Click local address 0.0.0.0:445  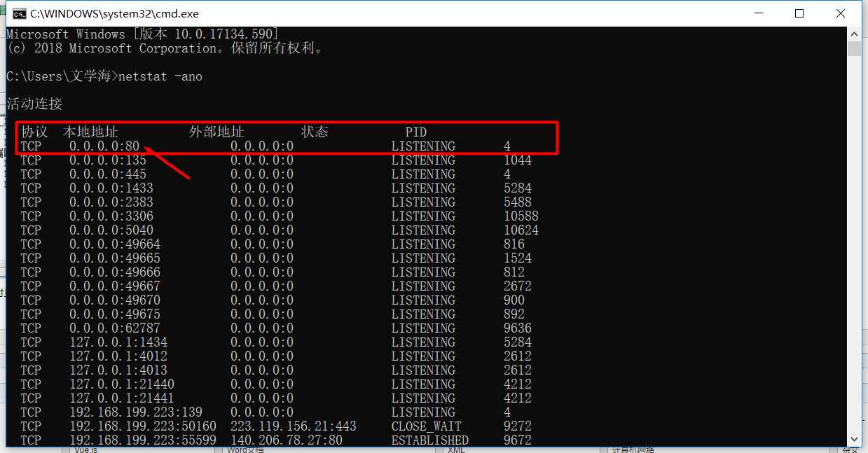108,174
